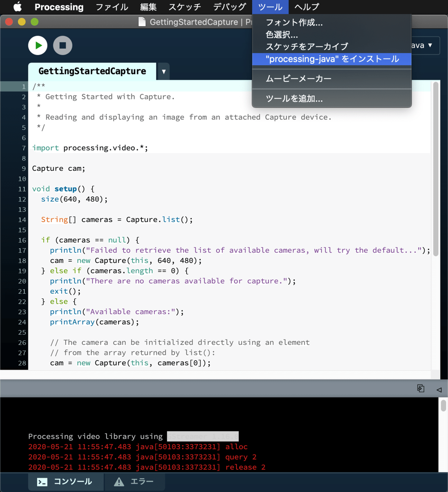Open the Processing application menu
Image resolution: width=448 pixels, height=492 pixels.
point(59,7)
